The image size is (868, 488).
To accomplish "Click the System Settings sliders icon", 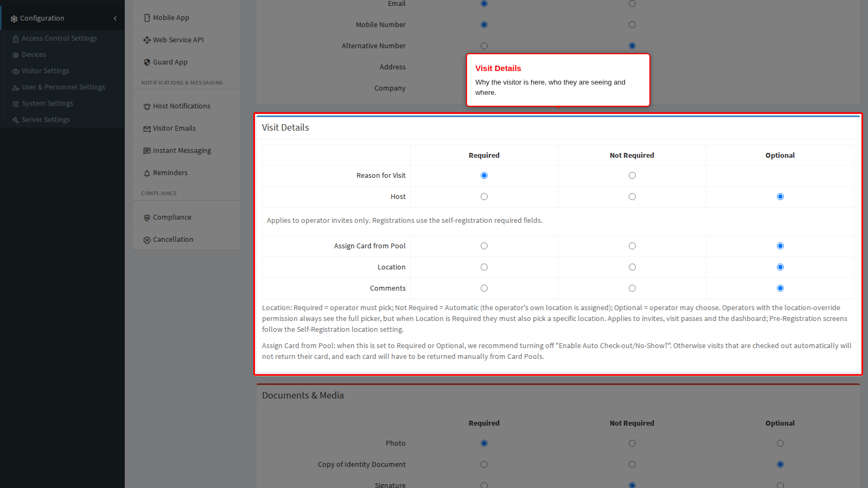I will (x=16, y=104).
